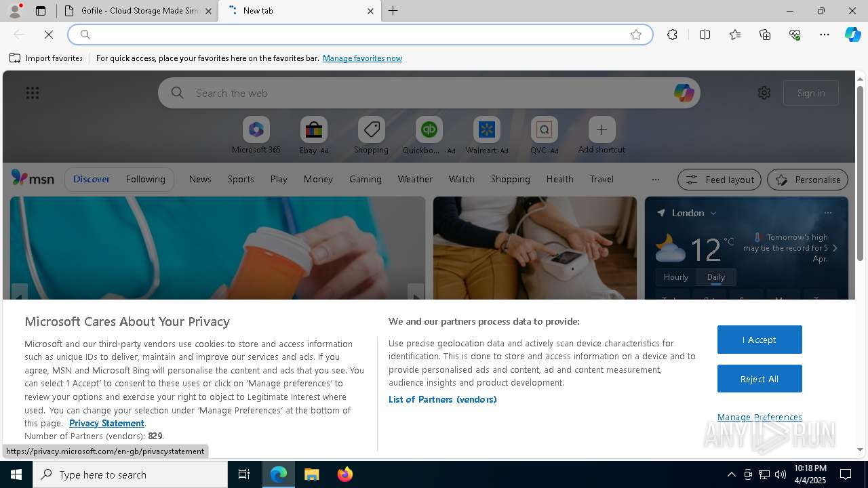Click I Accept privacy button
The width and height of the screenshot is (868, 488).
pos(759,340)
